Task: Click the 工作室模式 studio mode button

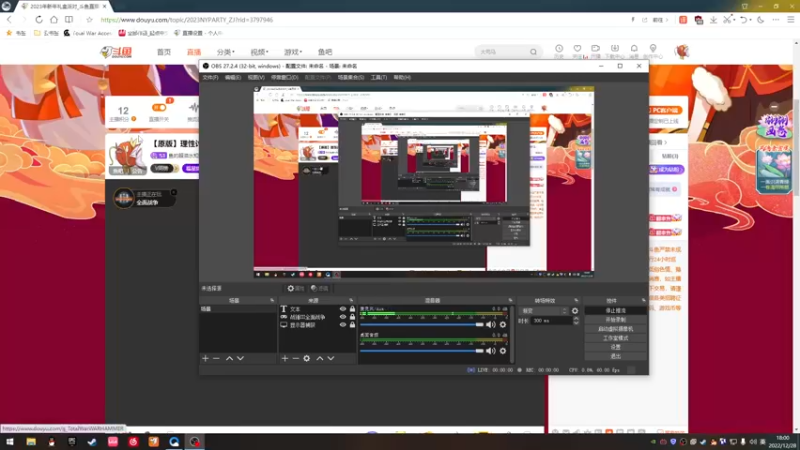Action: [x=615, y=338]
